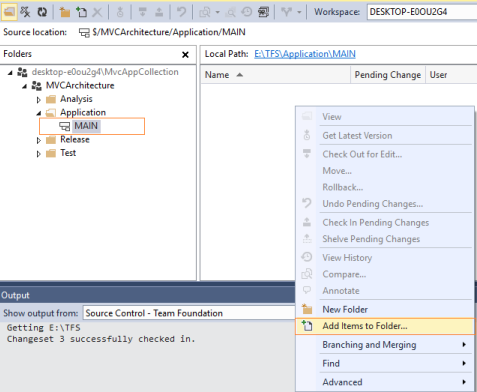Click the Compare toolbar icon
Screen dimensions: 477x392
point(205,12)
